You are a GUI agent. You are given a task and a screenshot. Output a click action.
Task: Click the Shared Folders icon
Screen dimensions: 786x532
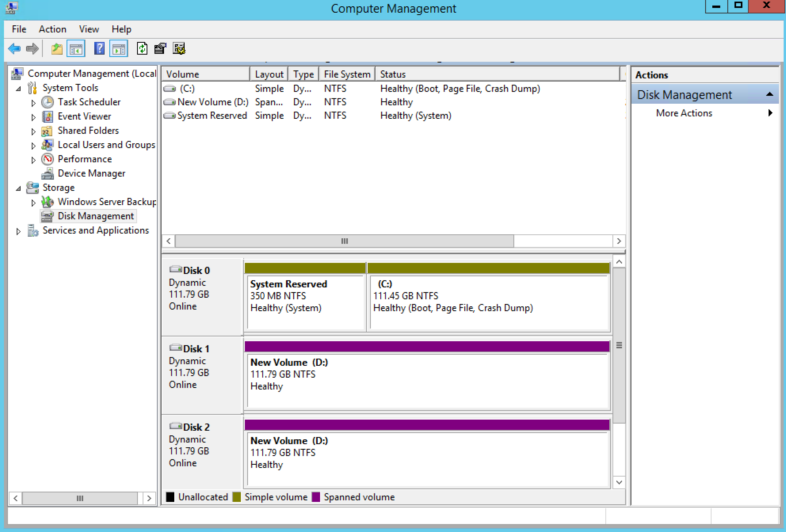pyautogui.click(x=47, y=131)
